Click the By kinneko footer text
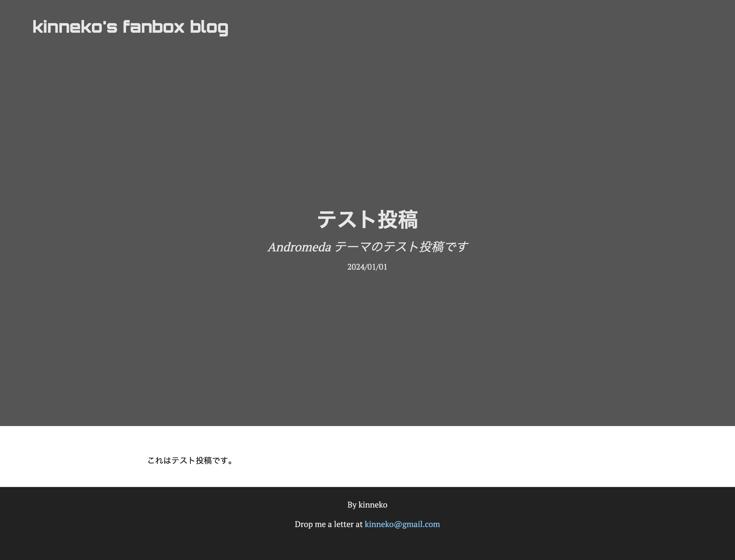The height and width of the screenshot is (560, 735). (x=367, y=505)
